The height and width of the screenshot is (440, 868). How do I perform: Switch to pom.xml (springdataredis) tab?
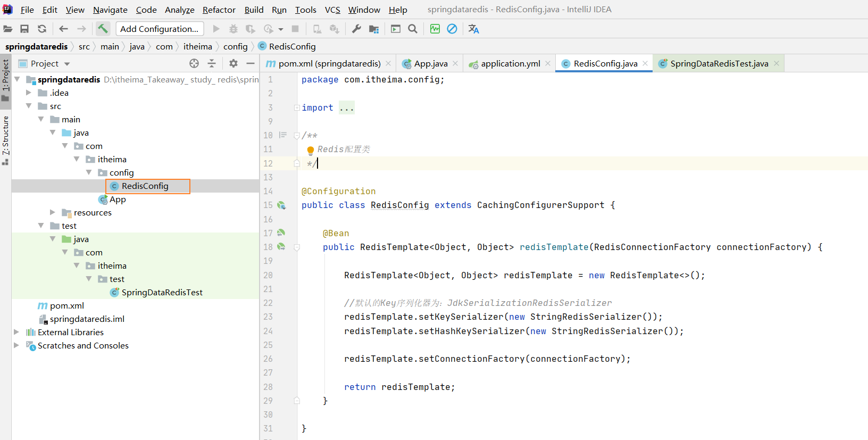[x=329, y=63]
